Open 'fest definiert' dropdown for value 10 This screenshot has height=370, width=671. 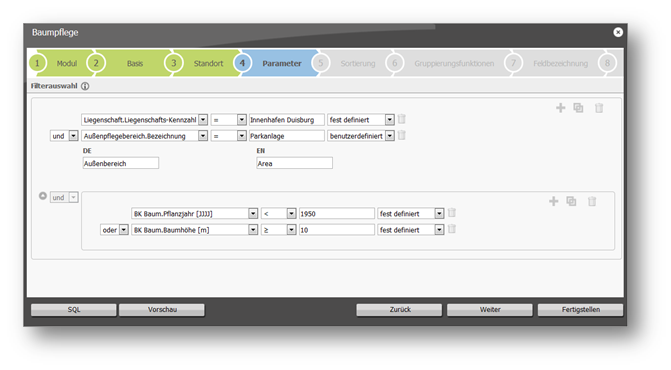click(439, 230)
